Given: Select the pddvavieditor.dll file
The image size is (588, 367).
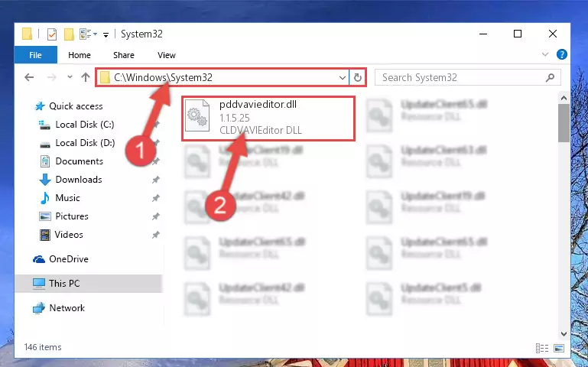Looking at the screenshot, I should coord(268,119).
